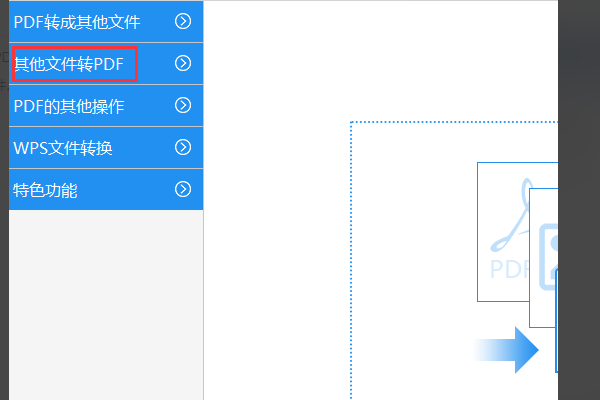Click the dark overlay beside the dialog
The height and width of the screenshot is (400, 600).
(x=579, y=200)
